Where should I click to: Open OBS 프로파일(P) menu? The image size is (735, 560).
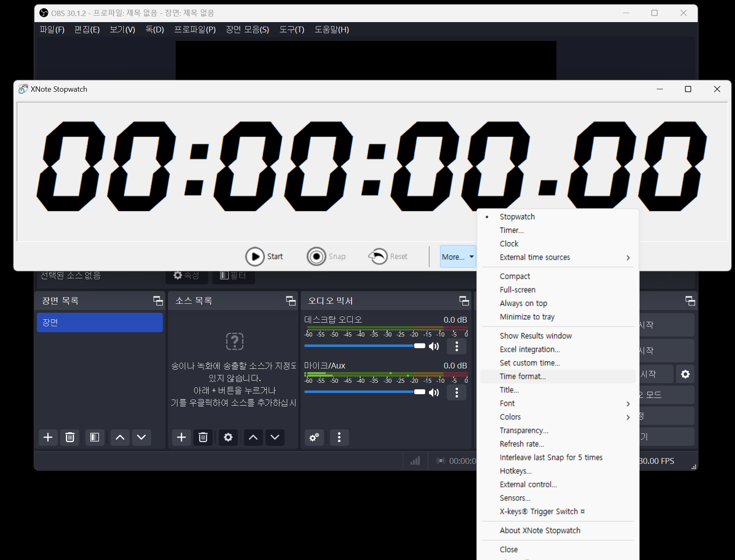[x=195, y=29]
